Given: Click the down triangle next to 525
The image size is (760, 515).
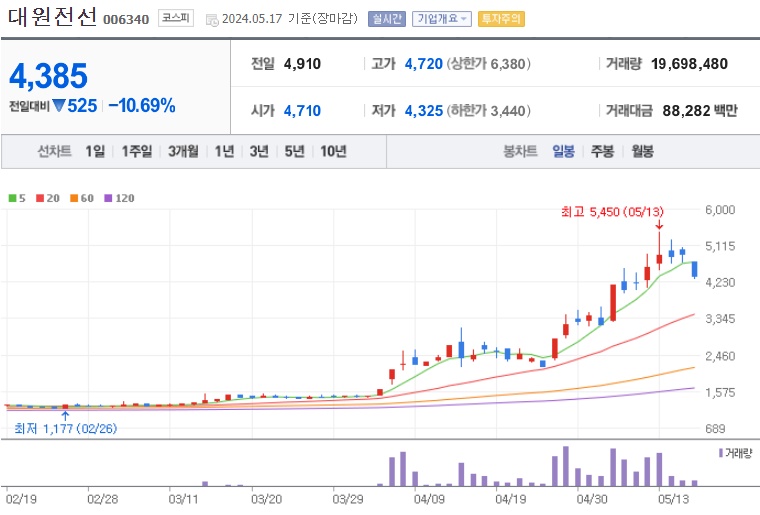Looking at the screenshot, I should [x=59, y=105].
